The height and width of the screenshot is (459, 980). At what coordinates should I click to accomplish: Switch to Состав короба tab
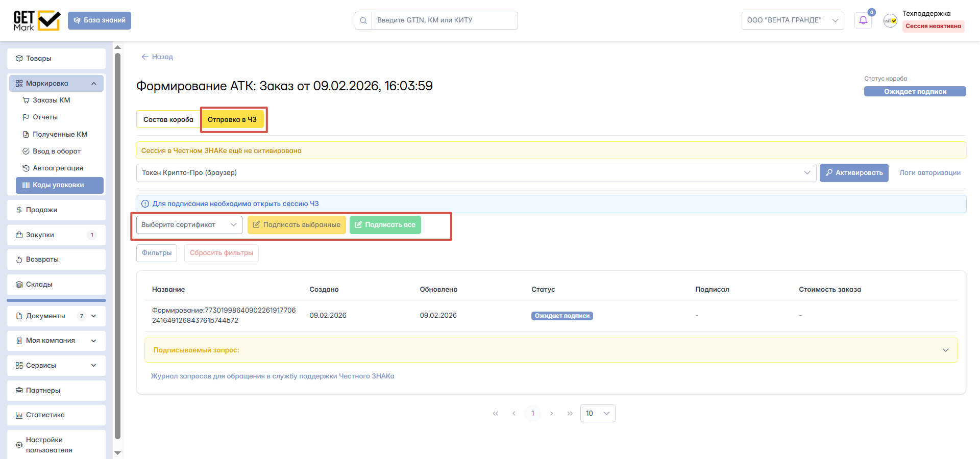(168, 119)
